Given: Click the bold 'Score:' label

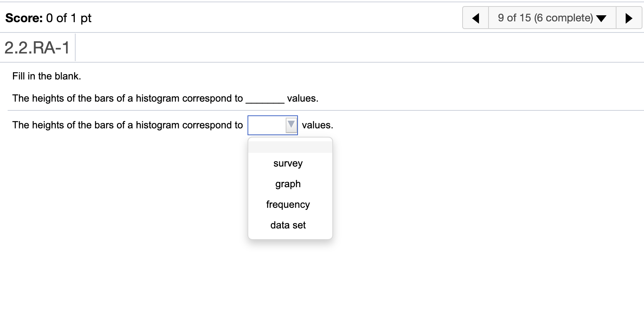Looking at the screenshot, I should tap(24, 18).
